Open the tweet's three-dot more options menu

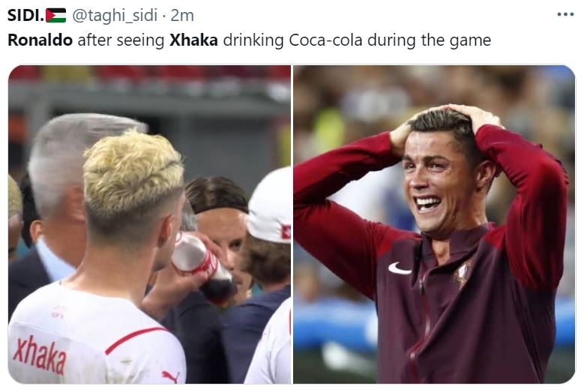coord(565,14)
